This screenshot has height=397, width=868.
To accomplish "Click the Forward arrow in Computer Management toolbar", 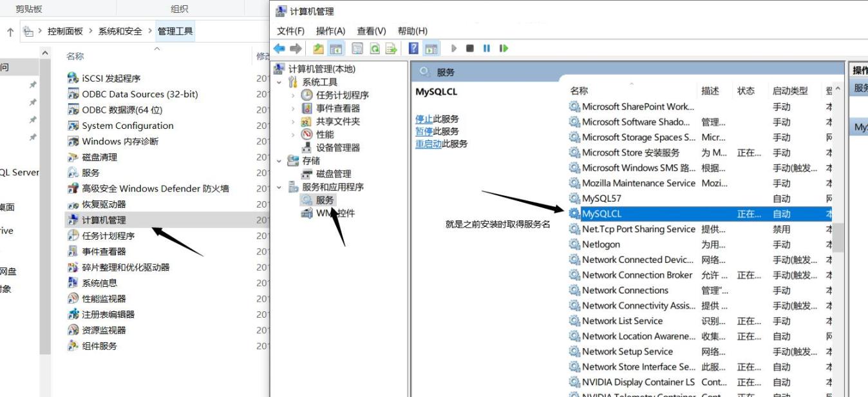I will point(296,48).
